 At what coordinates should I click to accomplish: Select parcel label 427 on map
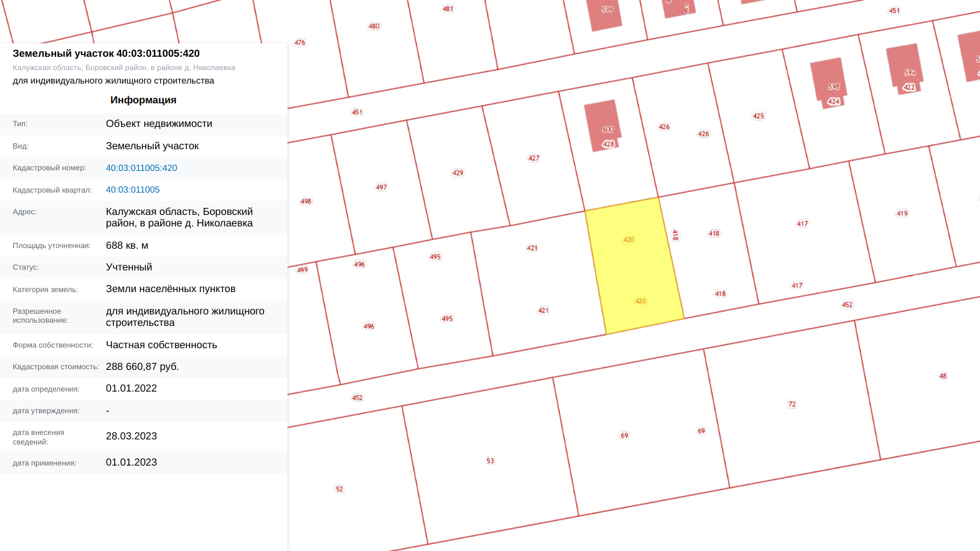pyautogui.click(x=533, y=158)
